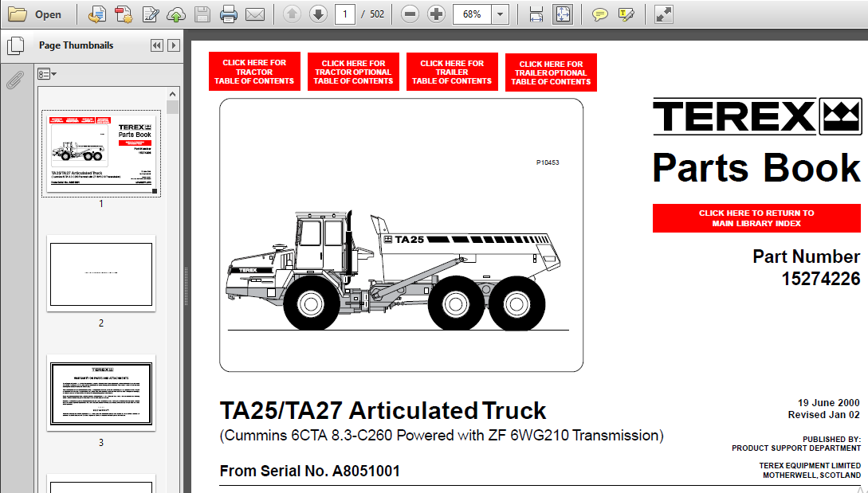Click the Trailer Table of Contents button

click(452, 72)
